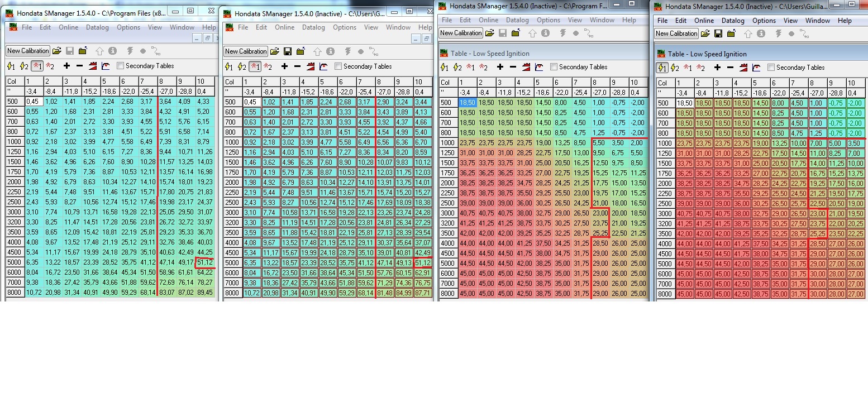Image resolution: width=868 pixels, height=412 pixels.
Task: Toggle low speed fuel table in leftmost window
Action: pos(37,66)
